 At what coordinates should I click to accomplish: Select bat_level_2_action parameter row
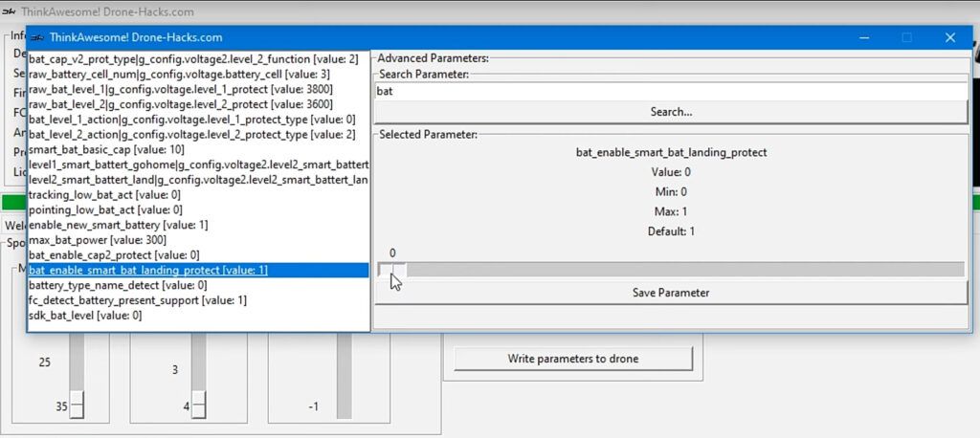click(x=198, y=134)
